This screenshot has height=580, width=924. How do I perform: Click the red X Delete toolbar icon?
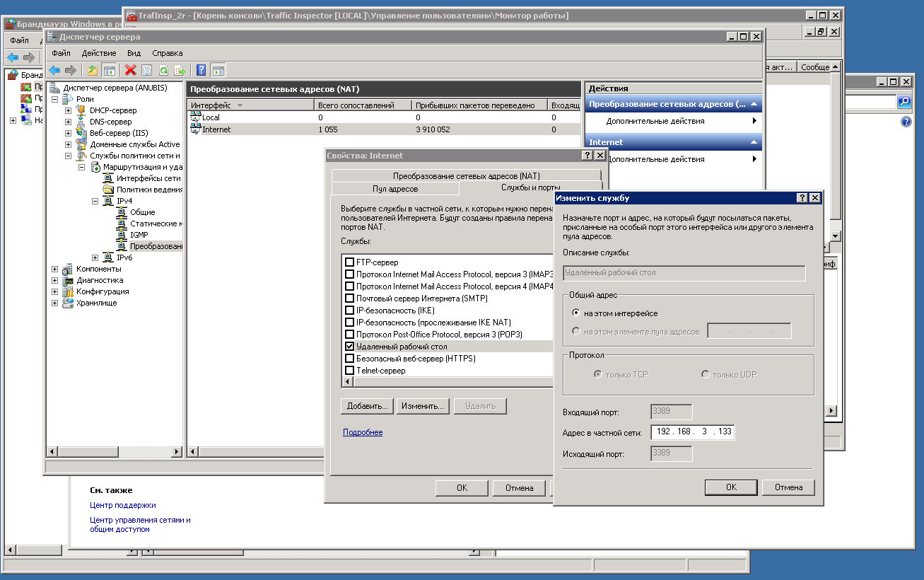click(x=131, y=70)
